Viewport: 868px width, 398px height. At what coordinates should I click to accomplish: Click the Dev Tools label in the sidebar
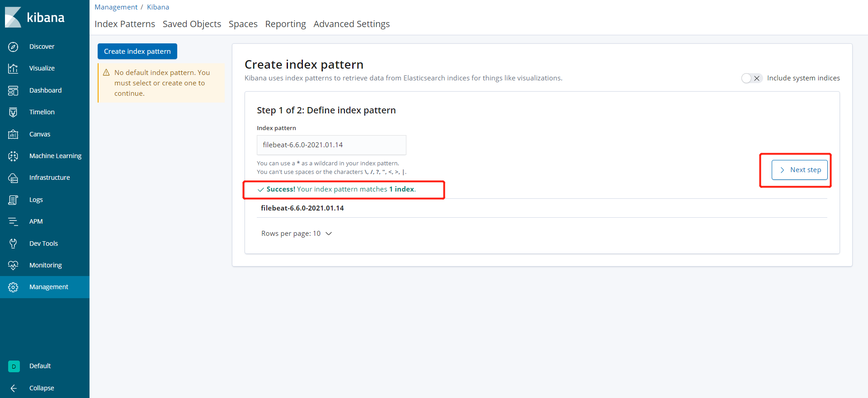tap(44, 243)
